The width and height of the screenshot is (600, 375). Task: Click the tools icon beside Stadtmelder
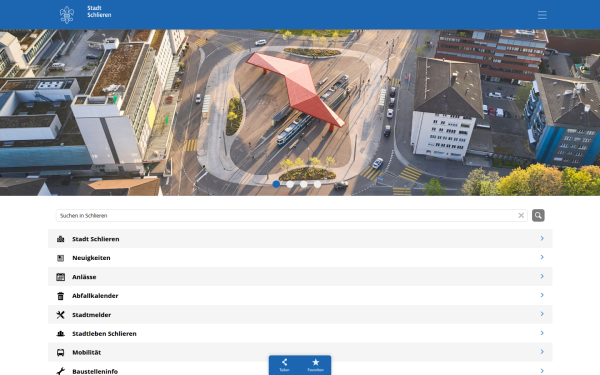click(x=60, y=315)
